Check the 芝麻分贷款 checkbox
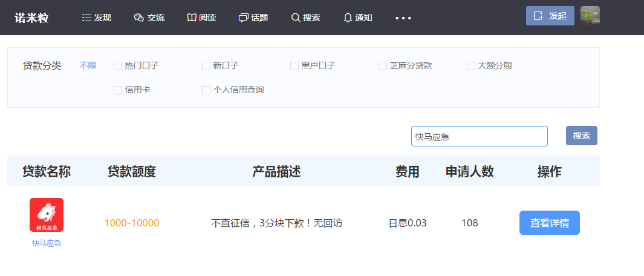 click(383, 66)
